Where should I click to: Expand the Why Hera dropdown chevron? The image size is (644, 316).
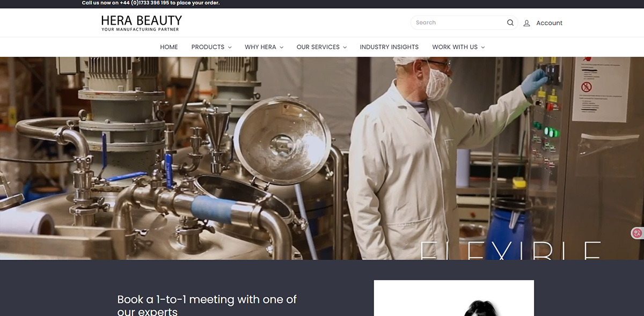281,47
